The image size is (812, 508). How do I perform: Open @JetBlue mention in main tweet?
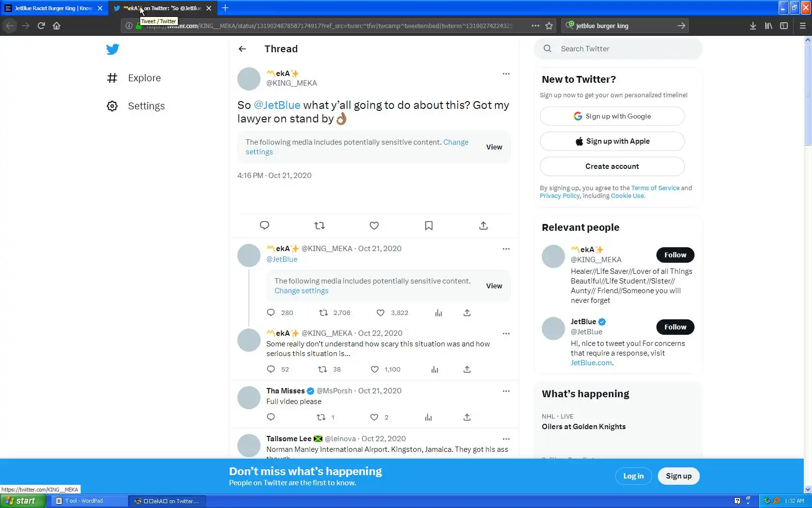[277, 105]
